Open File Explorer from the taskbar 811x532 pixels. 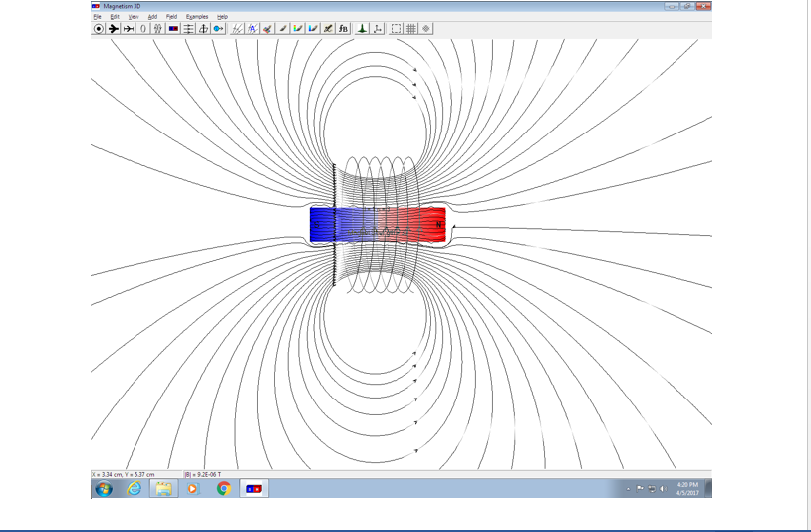[x=164, y=488]
